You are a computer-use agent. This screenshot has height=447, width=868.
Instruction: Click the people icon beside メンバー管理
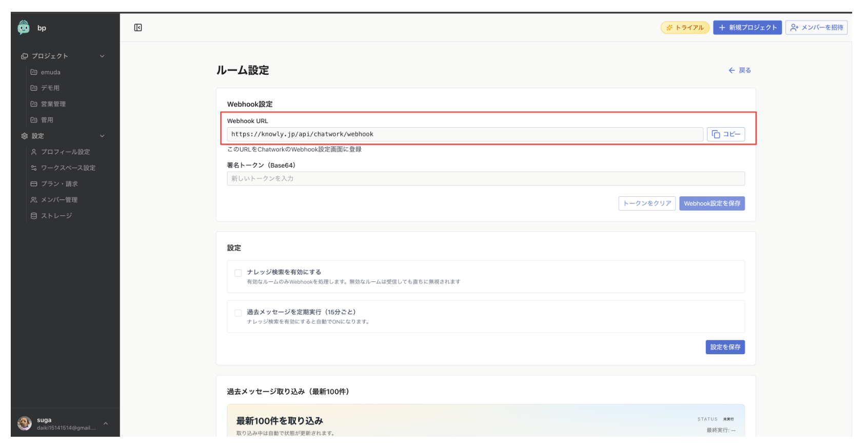(34, 200)
